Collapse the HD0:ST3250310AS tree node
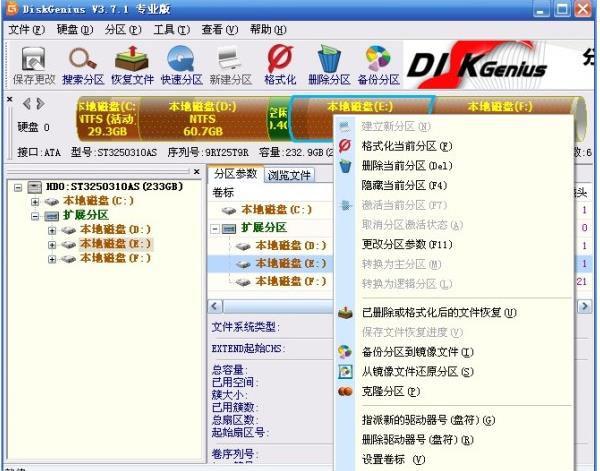The height and width of the screenshot is (471, 600). coord(18,187)
